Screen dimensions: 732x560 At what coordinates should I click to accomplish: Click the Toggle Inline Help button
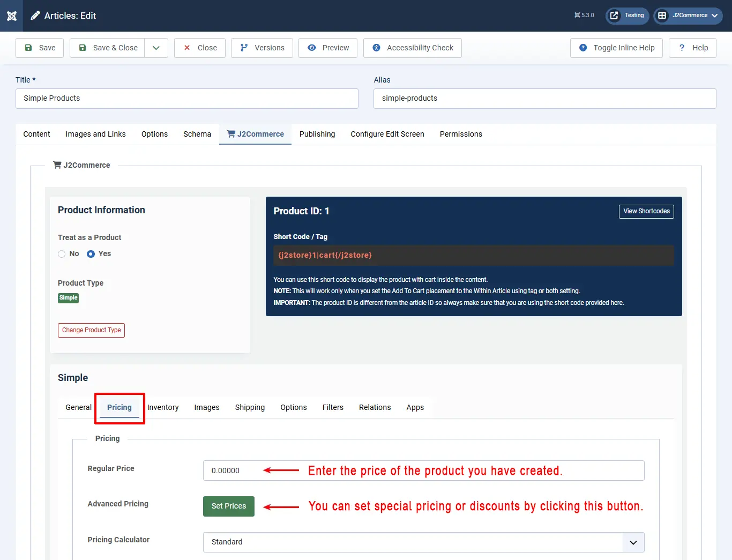616,48
